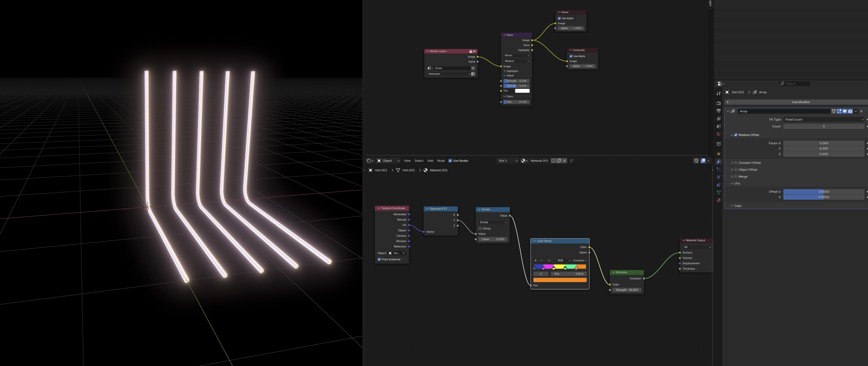Toggle the Use Nodes checkbox
Image resolution: width=868 pixels, height=366 pixels.
click(x=450, y=161)
